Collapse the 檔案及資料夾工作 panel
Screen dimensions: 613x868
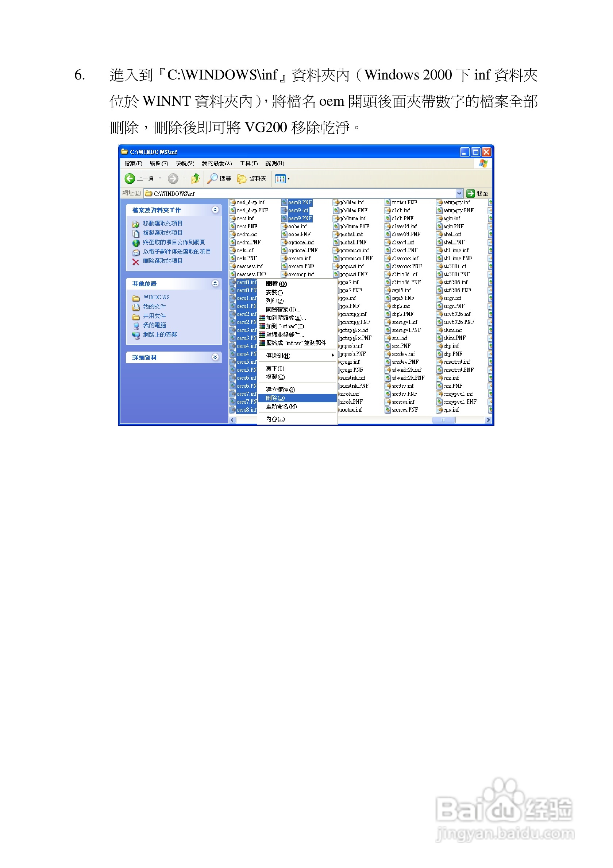[215, 209]
